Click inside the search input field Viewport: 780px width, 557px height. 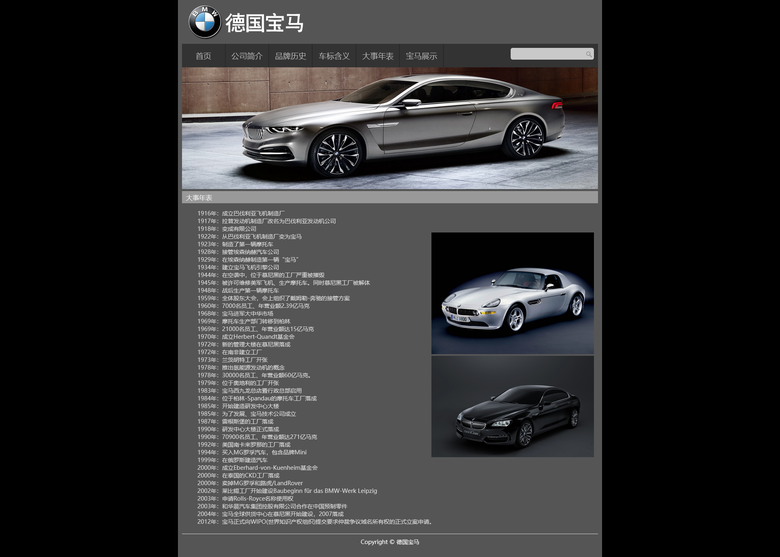546,54
